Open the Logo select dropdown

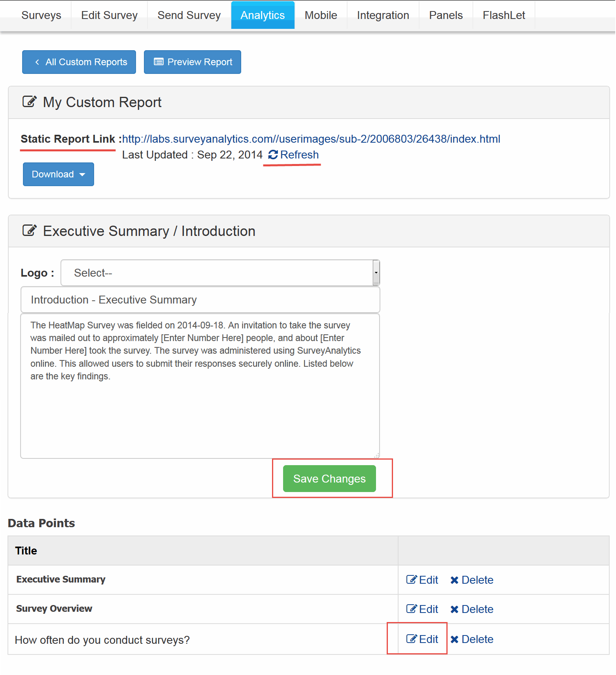(220, 273)
